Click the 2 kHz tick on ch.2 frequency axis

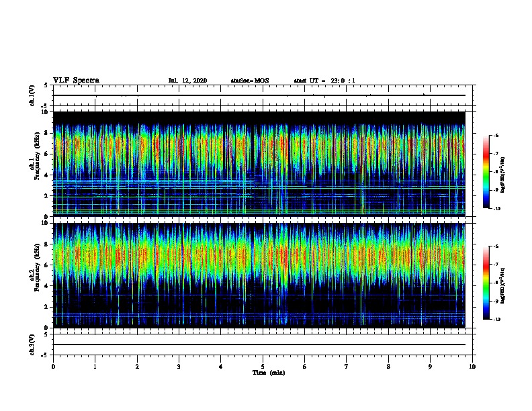(47, 307)
